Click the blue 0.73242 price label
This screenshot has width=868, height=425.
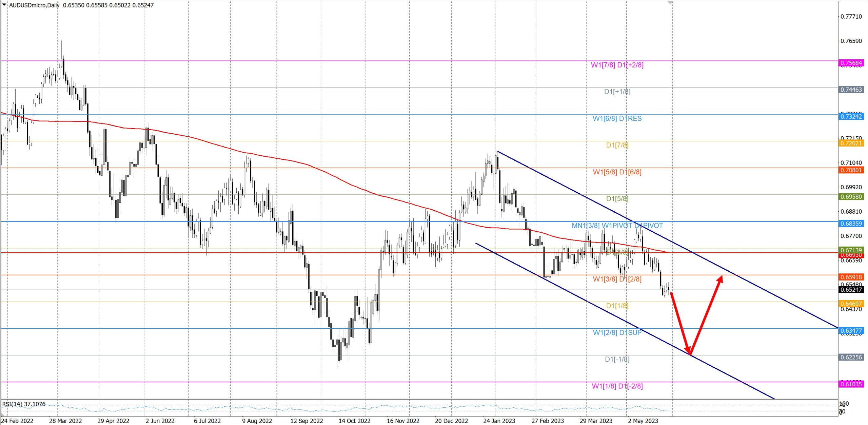(851, 117)
